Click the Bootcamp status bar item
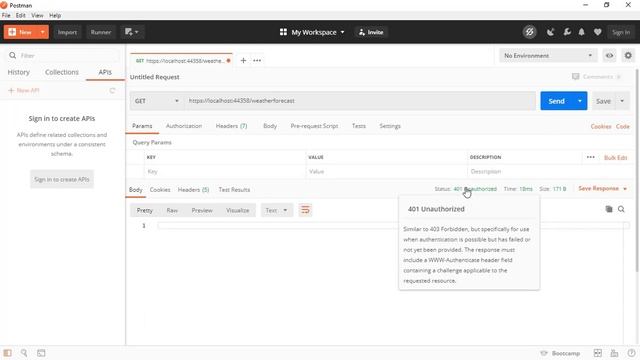This screenshot has height=360, width=640. pyautogui.click(x=560, y=353)
